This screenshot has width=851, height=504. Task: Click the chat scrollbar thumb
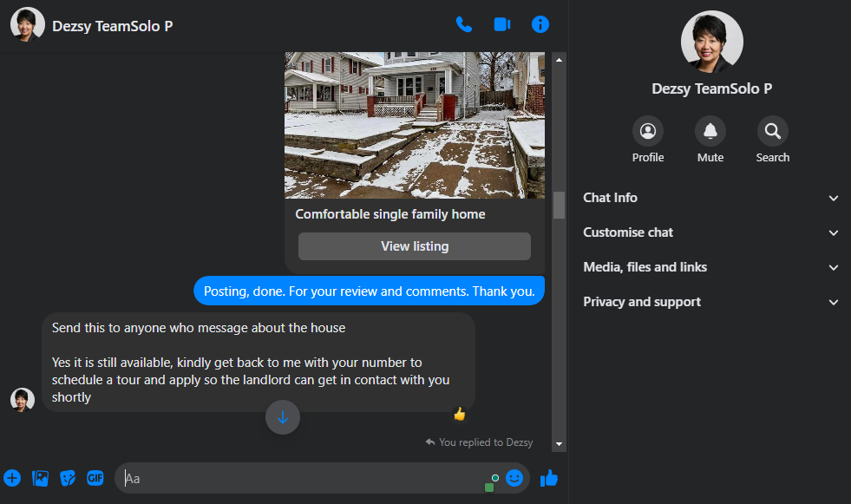point(559,205)
